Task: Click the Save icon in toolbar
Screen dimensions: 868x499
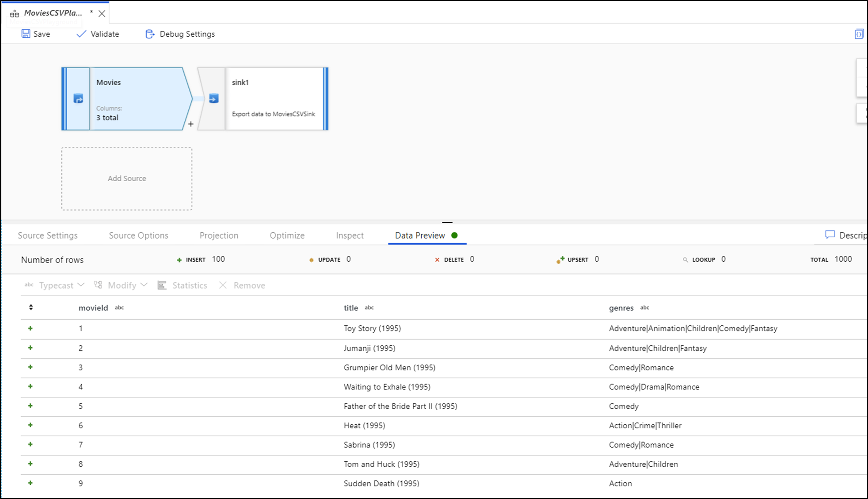Action: coord(24,34)
